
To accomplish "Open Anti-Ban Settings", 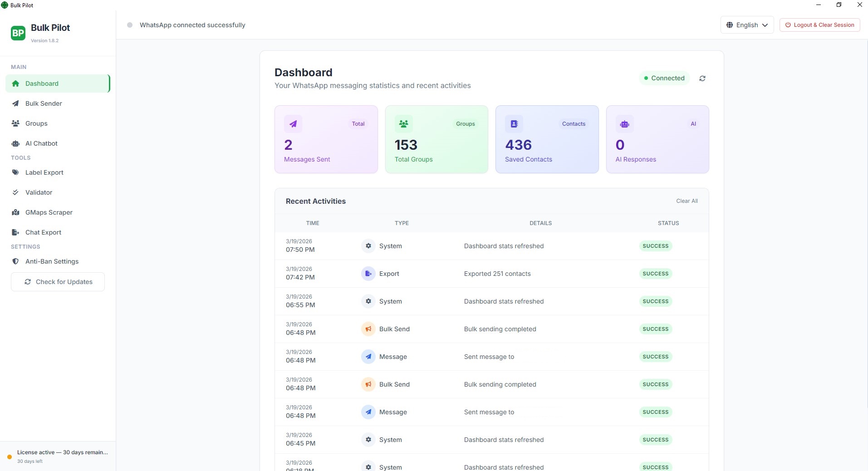I will click(52, 261).
